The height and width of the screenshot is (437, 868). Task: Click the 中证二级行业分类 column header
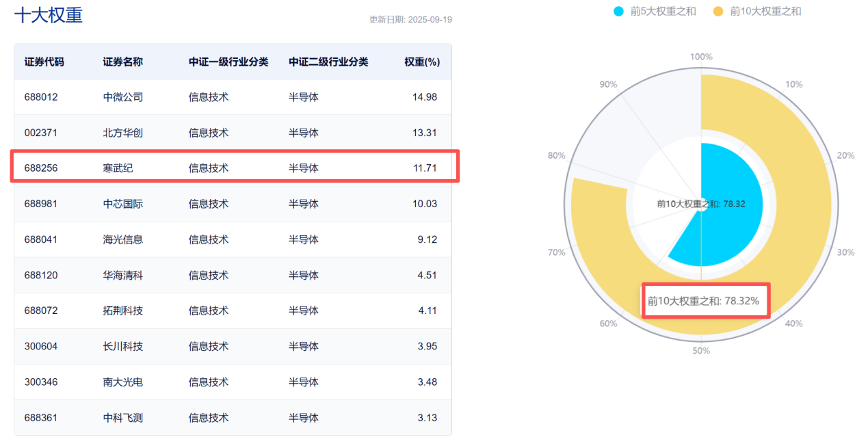pos(328,62)
